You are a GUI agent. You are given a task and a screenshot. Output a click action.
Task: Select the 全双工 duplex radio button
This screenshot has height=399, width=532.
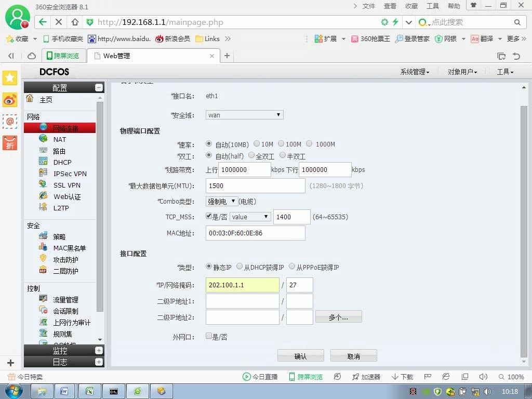[251, 155]
